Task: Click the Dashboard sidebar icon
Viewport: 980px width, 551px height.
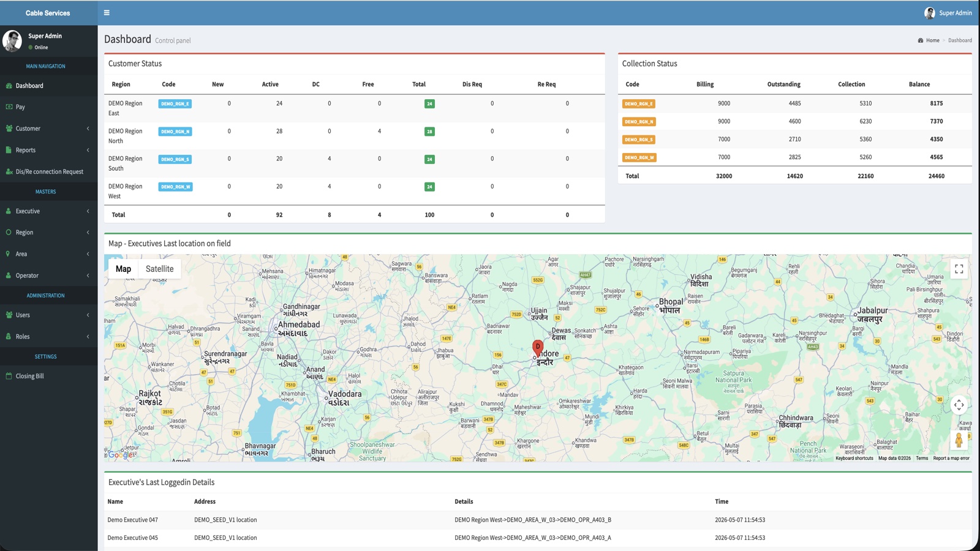Action: coord(9,86)
